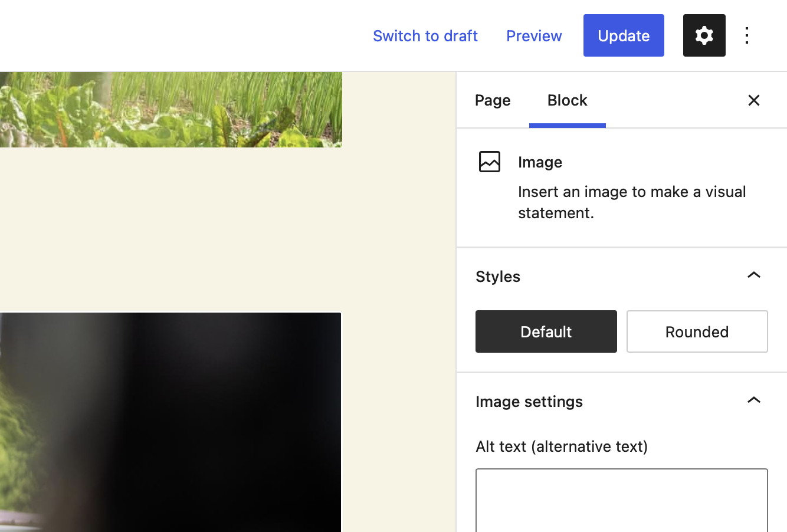This screenshot has height=532, width=787.
Task: Switch to the Page tab
Action: tap(492, 100)
